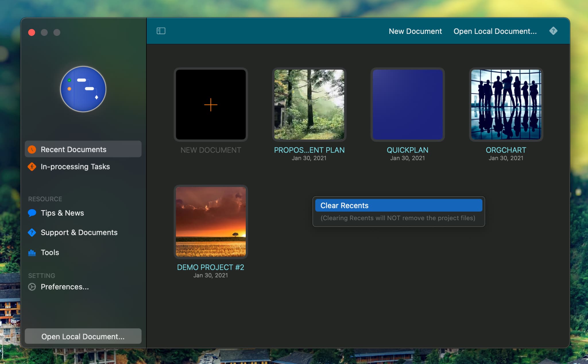Select Clear Recents in context menu
This screenshot has height=364, width=588.
398,206
